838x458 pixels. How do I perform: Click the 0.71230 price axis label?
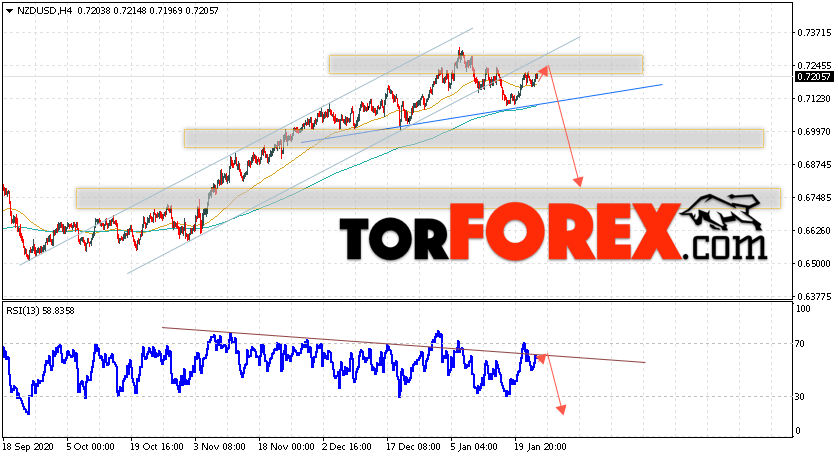coord(814,99)
